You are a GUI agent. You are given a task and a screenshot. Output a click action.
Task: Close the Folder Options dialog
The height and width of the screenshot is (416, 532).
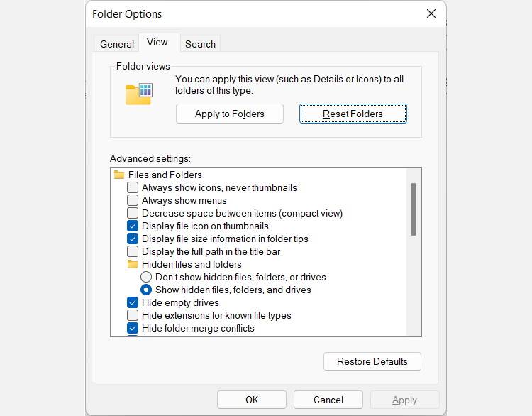coord(431,13)
